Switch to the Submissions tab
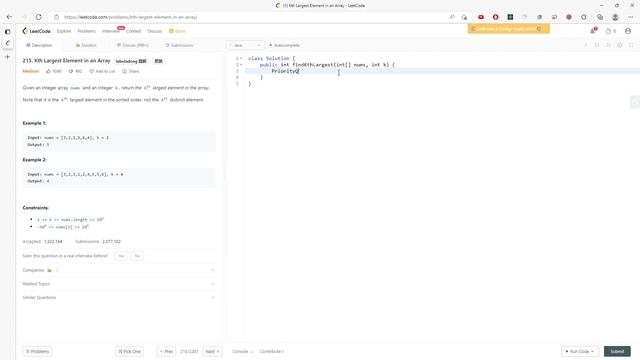Image resolution: width=640 pixels, height=360 pixels. tap(179, 45)
